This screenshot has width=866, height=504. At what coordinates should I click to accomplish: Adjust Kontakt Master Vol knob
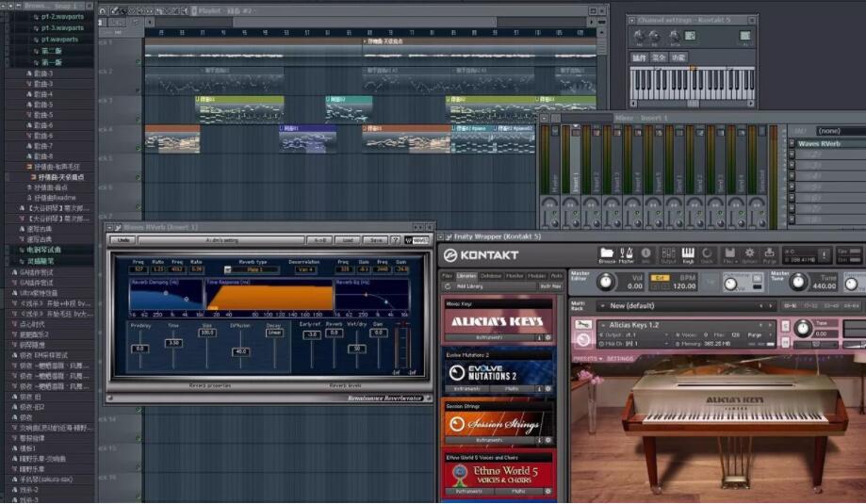click(606, 282)
